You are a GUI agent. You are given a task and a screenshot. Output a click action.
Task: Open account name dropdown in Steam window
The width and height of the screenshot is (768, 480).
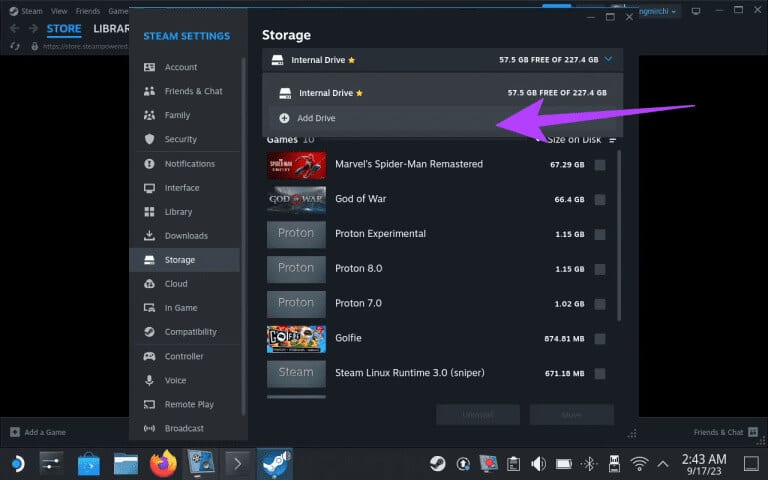[x=659, y=11]
